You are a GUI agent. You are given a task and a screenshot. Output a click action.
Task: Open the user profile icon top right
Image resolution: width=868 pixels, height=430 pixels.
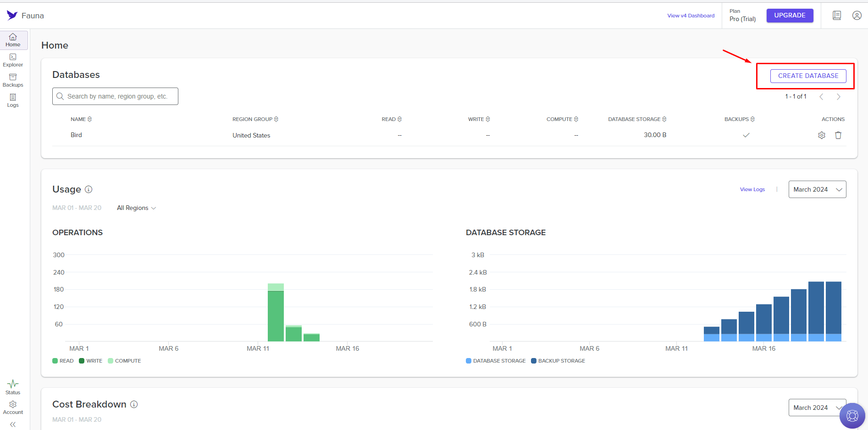point(857,15)
